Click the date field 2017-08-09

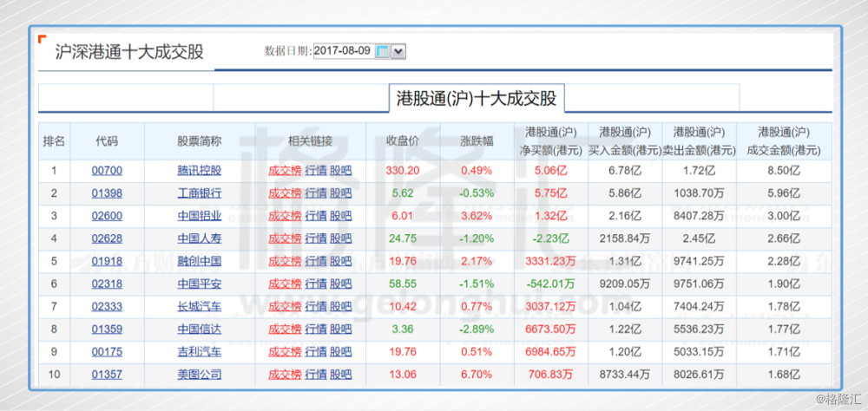coord(343,51)
